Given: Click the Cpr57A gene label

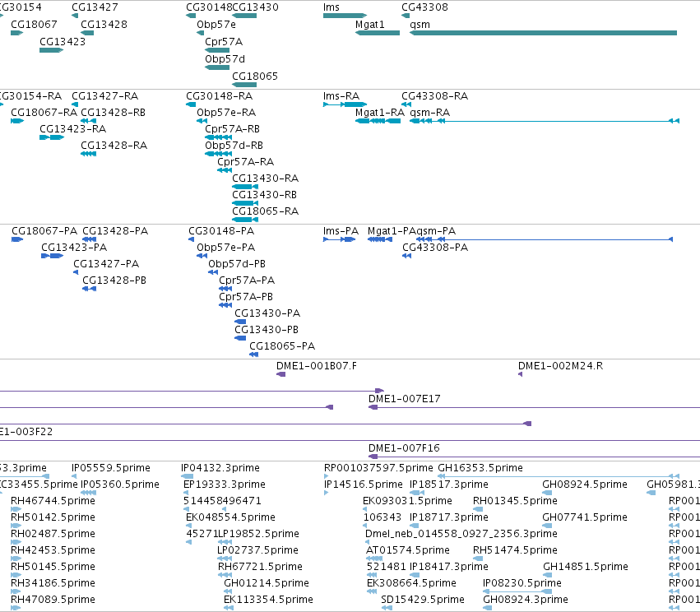Looking at the screenshot, I should (224, 42).
